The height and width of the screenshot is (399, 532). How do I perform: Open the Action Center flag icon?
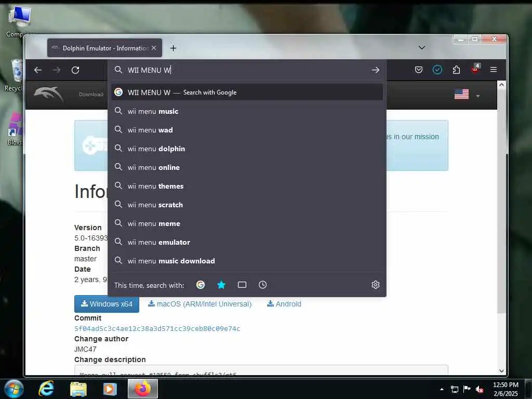point(467,389)
